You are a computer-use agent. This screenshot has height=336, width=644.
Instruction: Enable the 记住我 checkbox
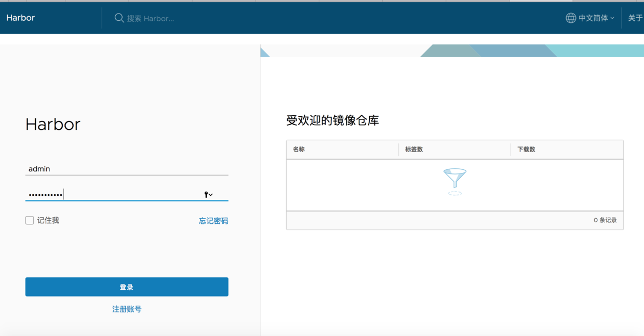(30, 220)
